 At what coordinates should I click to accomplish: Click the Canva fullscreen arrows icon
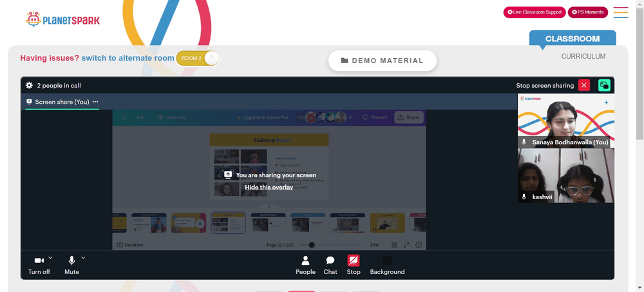click(x=406, y=245)
